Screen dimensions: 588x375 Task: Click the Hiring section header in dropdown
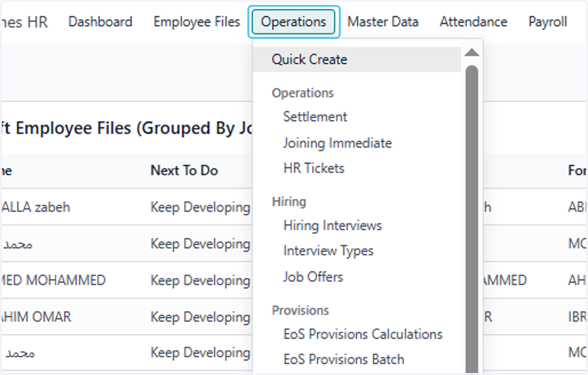click(x=289, y=202)
